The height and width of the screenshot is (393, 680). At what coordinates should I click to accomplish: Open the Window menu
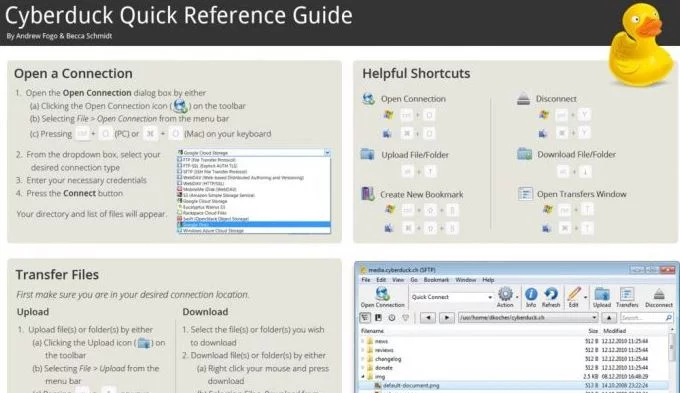pyautogui.click(x=466, y=280)
